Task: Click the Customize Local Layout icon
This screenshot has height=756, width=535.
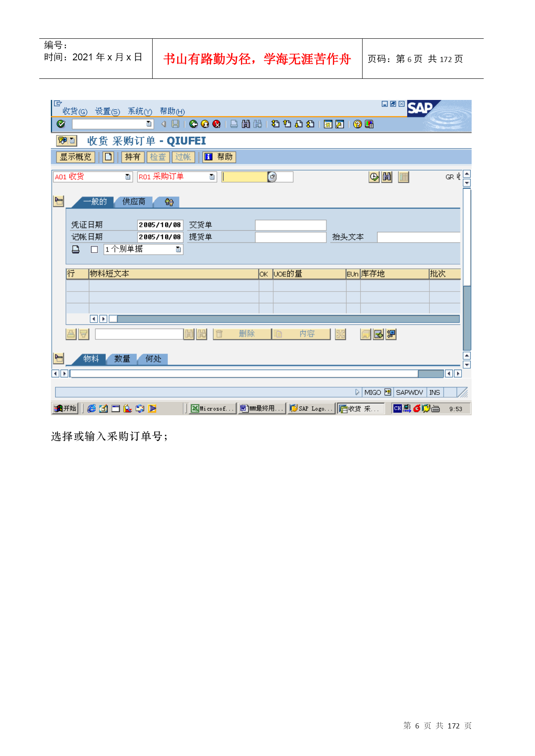Action: point(369,124)
